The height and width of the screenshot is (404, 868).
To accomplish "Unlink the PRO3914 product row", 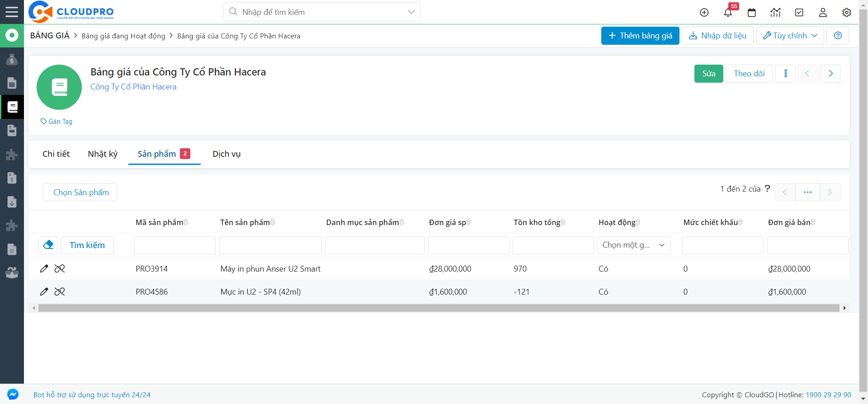I will 60,269.
